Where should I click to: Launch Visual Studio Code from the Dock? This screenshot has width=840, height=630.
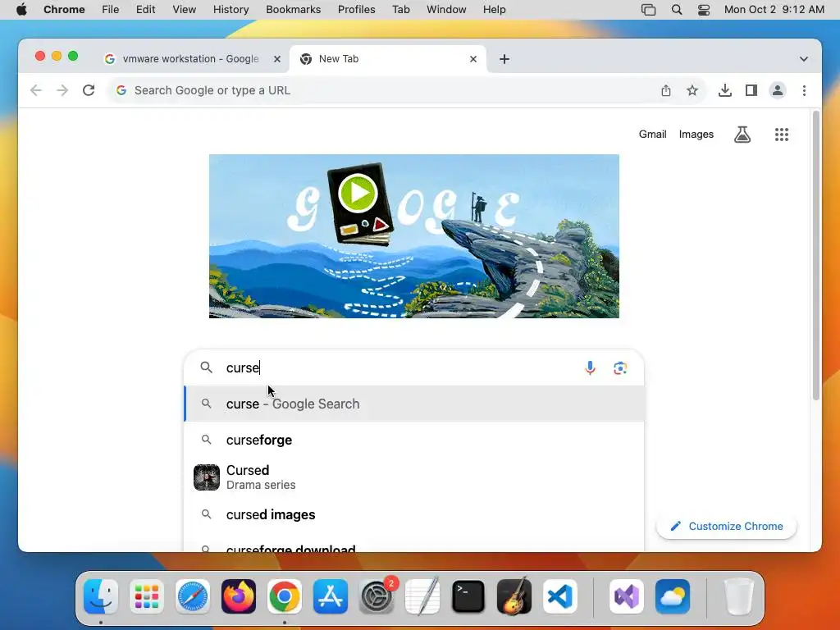(x=560, y=596)
